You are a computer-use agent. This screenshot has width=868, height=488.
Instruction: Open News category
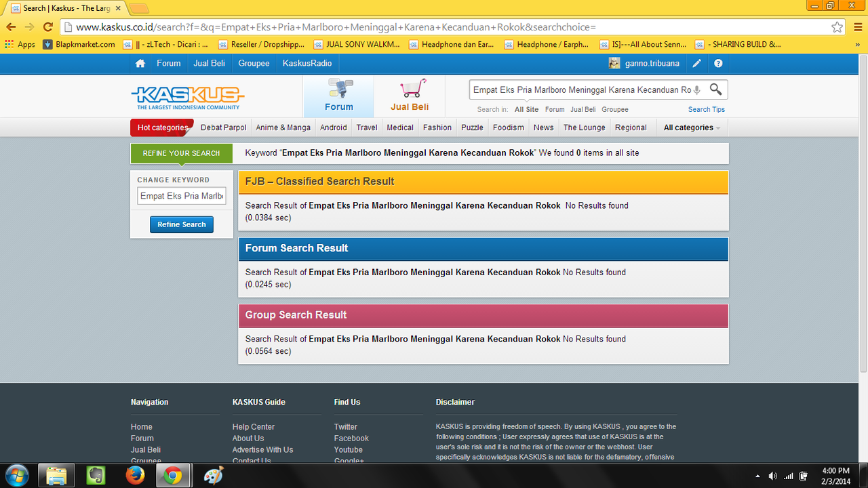coord(543,127)
